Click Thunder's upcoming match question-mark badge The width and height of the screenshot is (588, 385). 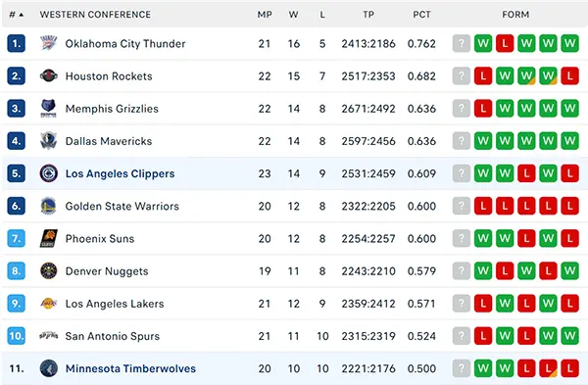462,43
